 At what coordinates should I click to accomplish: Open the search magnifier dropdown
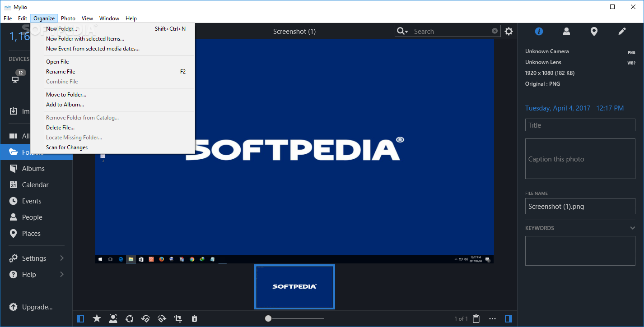(x=402, y=31)
